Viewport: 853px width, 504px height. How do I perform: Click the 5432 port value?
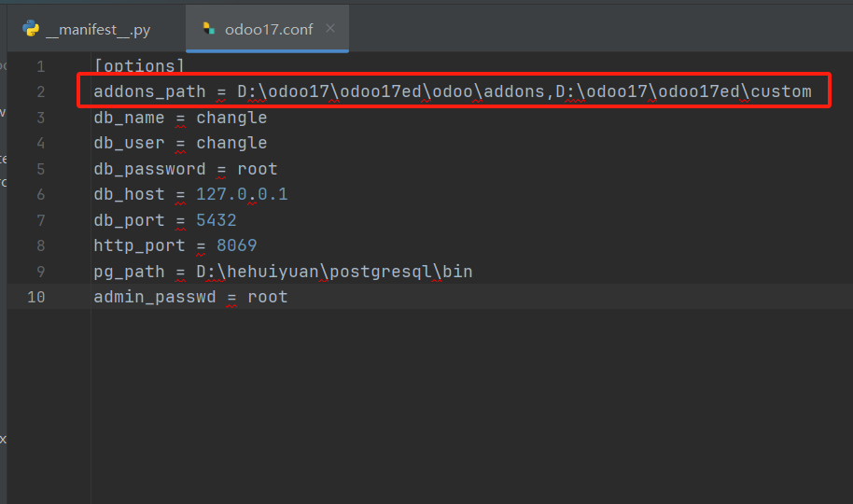point(216,220)
